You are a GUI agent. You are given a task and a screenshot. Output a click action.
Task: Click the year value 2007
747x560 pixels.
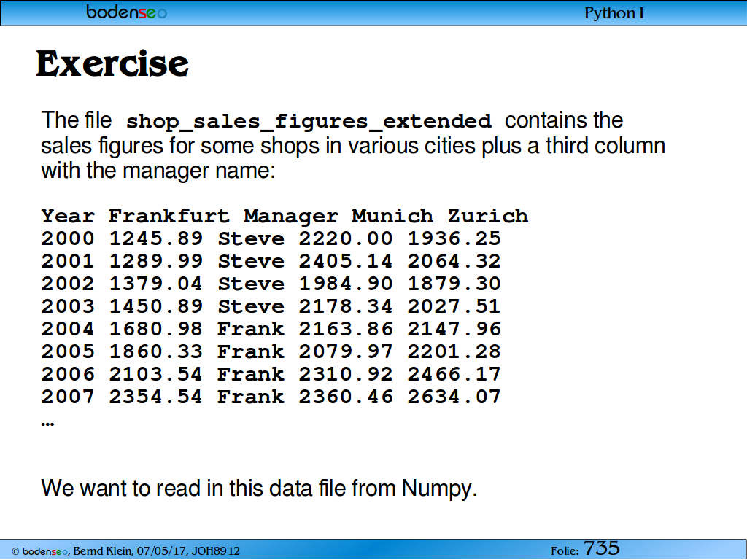(x=68, y=397)
